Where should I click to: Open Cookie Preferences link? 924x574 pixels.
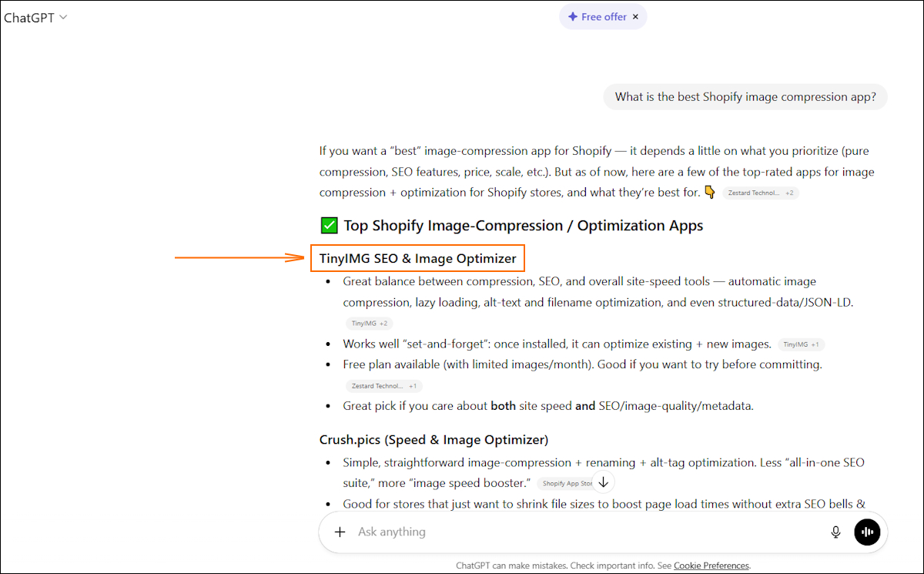point(711,565)
